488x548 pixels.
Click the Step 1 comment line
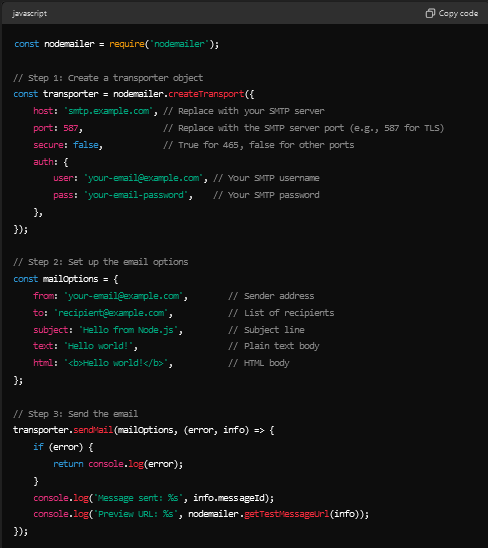[108, 78]
